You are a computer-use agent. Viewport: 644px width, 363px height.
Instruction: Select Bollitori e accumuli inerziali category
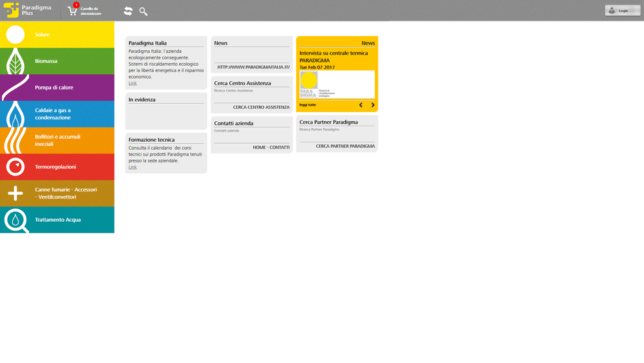point(57,140)
